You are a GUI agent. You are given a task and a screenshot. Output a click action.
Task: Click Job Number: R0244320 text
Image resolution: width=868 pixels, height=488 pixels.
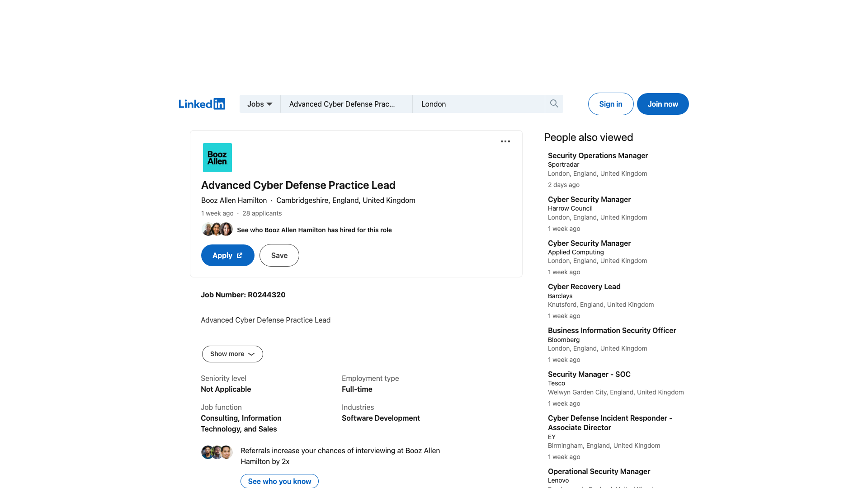click(243, 295)
